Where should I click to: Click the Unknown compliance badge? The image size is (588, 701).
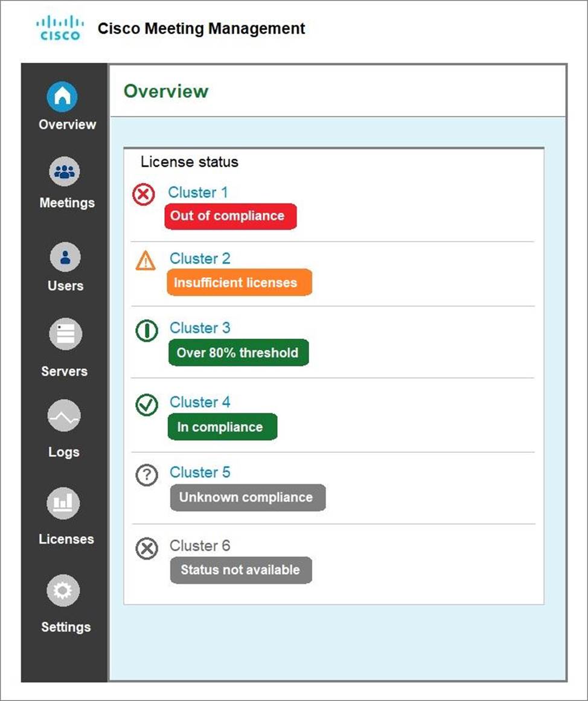tap(247, 498)
